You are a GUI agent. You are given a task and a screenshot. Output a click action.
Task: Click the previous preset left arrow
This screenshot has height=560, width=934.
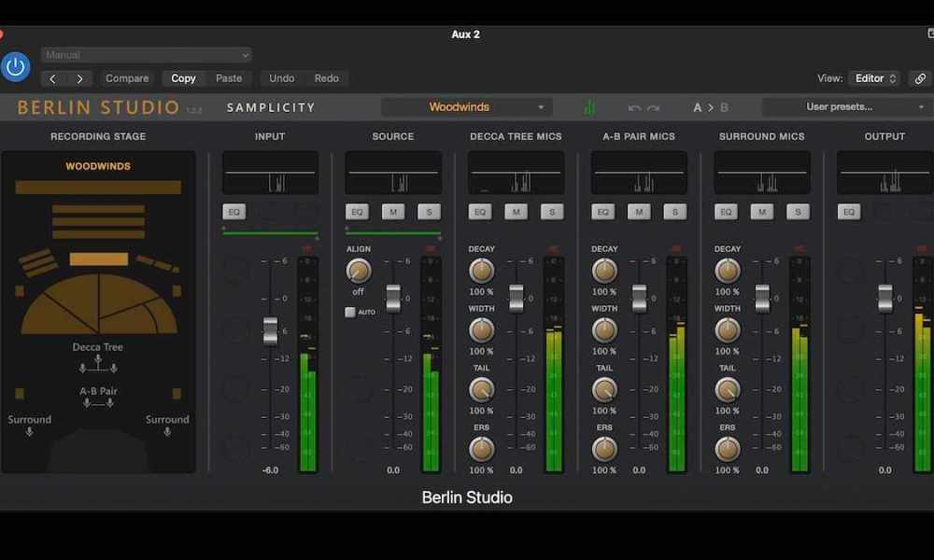[x=53, y=79]
